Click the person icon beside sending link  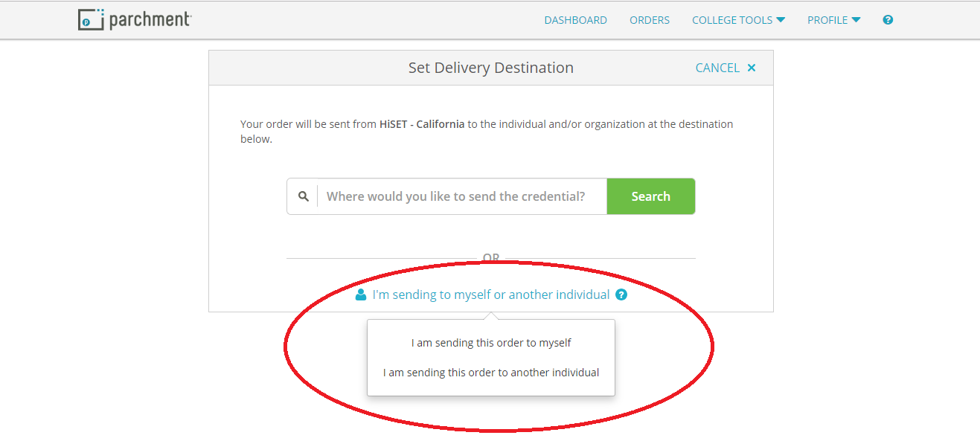coord(361,294)
